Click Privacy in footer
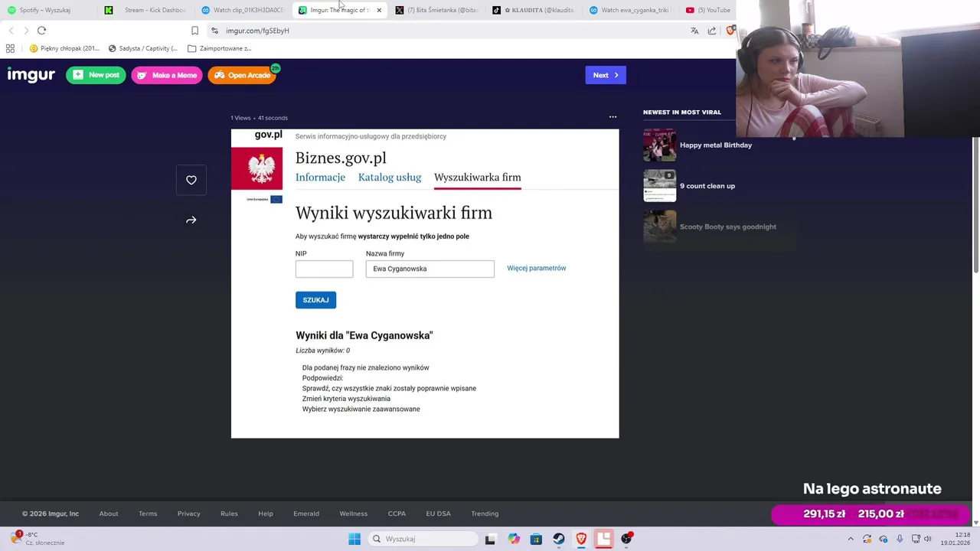Screen dimensions: 980x551 point(188,514)
